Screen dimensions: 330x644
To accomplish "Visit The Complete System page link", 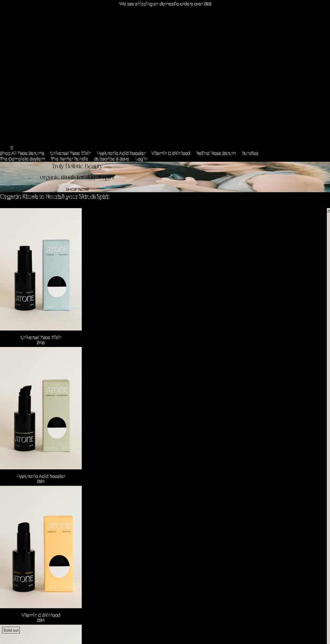I will (x=22, y=159).
